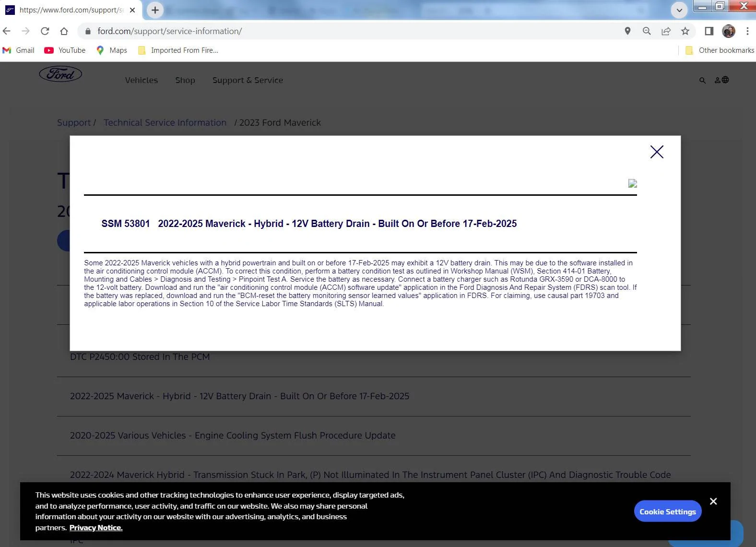This screenshot has width=756, height=547.
Task: Go to Support breadcrumb
Action: tap(74, 123)
